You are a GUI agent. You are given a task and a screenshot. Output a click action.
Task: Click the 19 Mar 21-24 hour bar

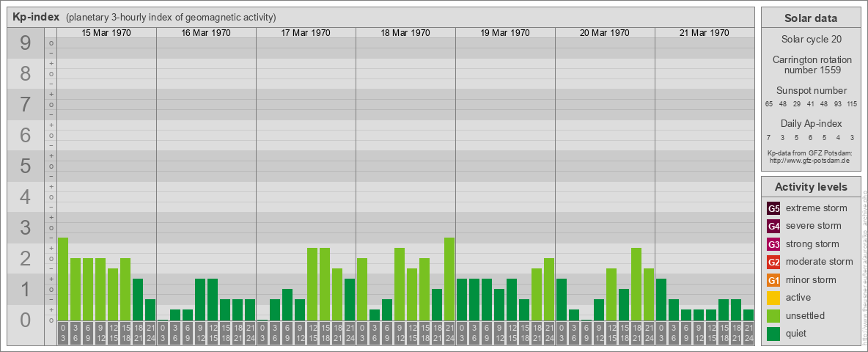click(x=549, y=290)
